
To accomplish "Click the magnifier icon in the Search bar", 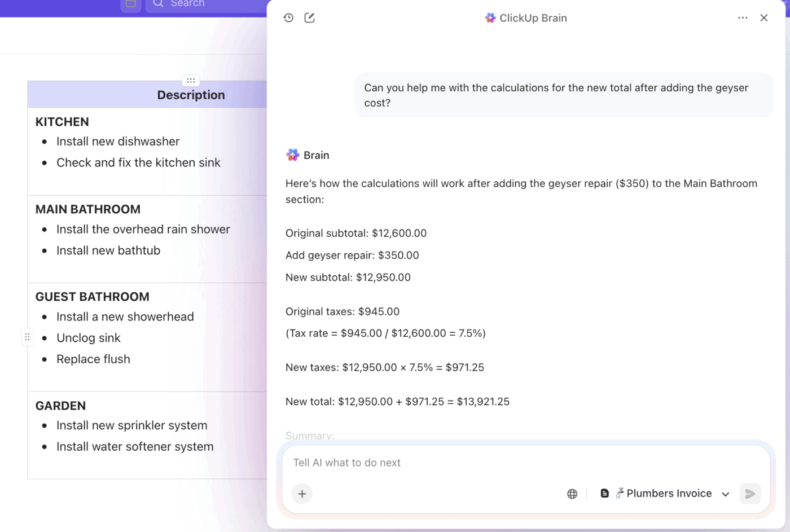I will point(159,3).
